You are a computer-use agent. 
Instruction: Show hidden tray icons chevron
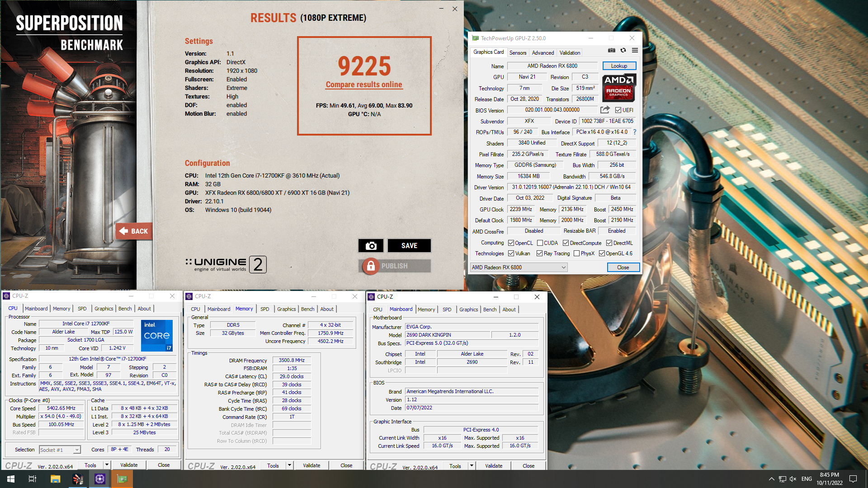coord(771,479)
